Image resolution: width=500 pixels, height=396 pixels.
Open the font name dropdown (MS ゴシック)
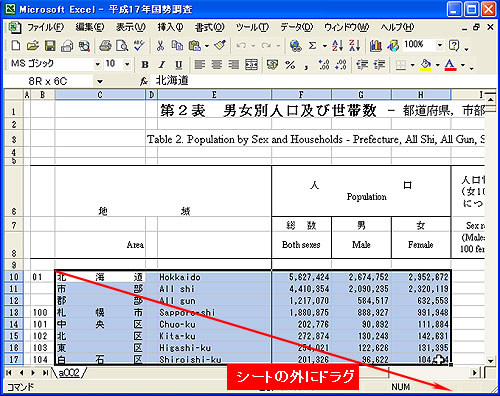tap(98, 64)
